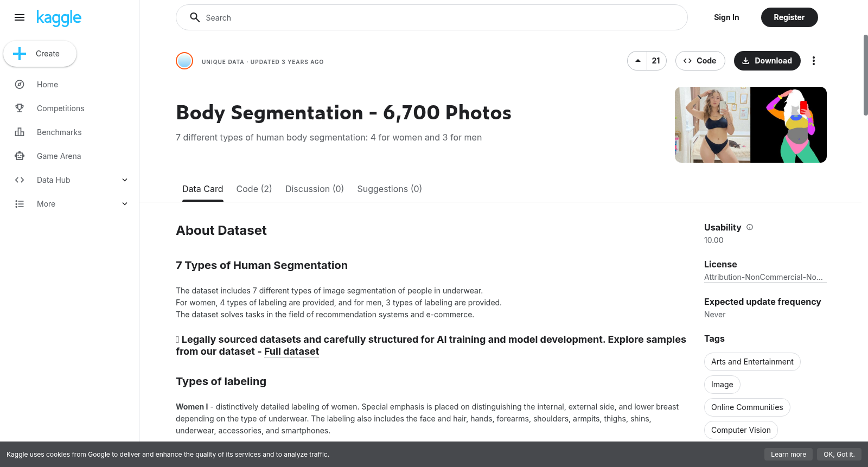Viewport: 868px width, 467px height.
Task: Open the Full dataset link
Action: click(291, 351)
